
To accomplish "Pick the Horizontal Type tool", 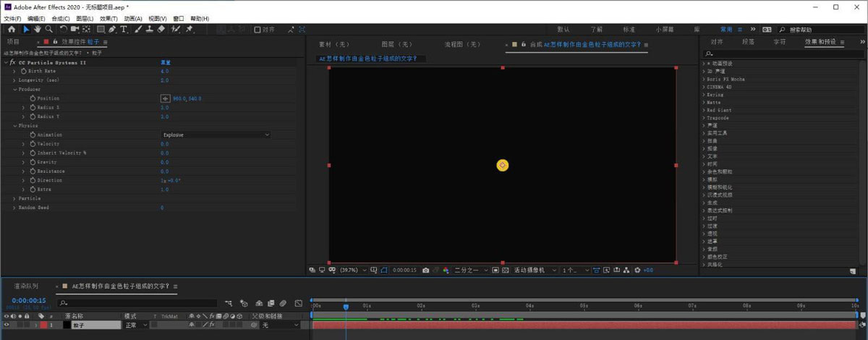I will (124, 30).
